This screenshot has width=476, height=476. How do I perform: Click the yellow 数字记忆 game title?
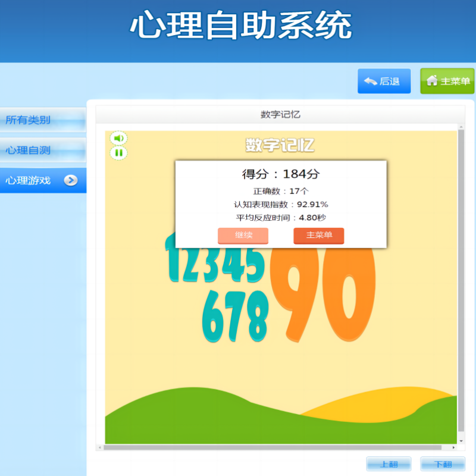pyautogui.click(x=280, y=145)
